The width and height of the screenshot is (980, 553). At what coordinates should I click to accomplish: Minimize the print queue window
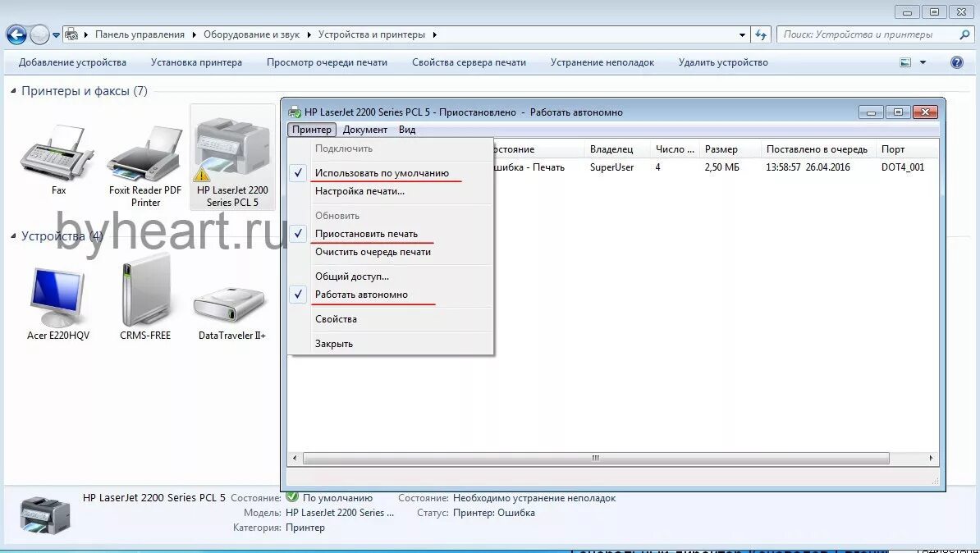click(871, 112)
